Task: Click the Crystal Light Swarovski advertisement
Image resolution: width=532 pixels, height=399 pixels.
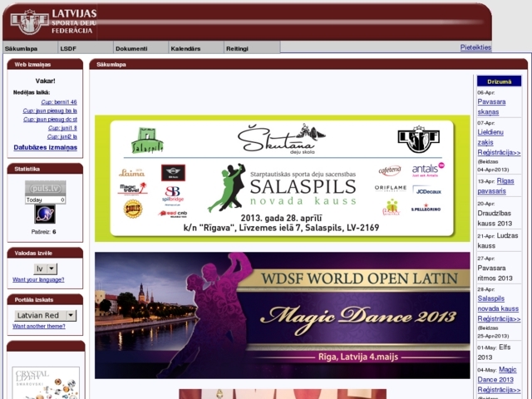Action: click(46, 383)
